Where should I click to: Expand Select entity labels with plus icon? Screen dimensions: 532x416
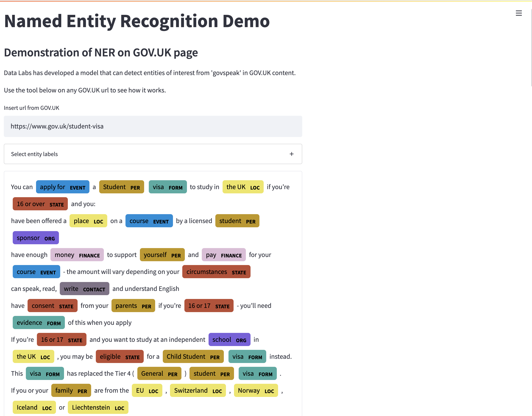tap(291, 154)
